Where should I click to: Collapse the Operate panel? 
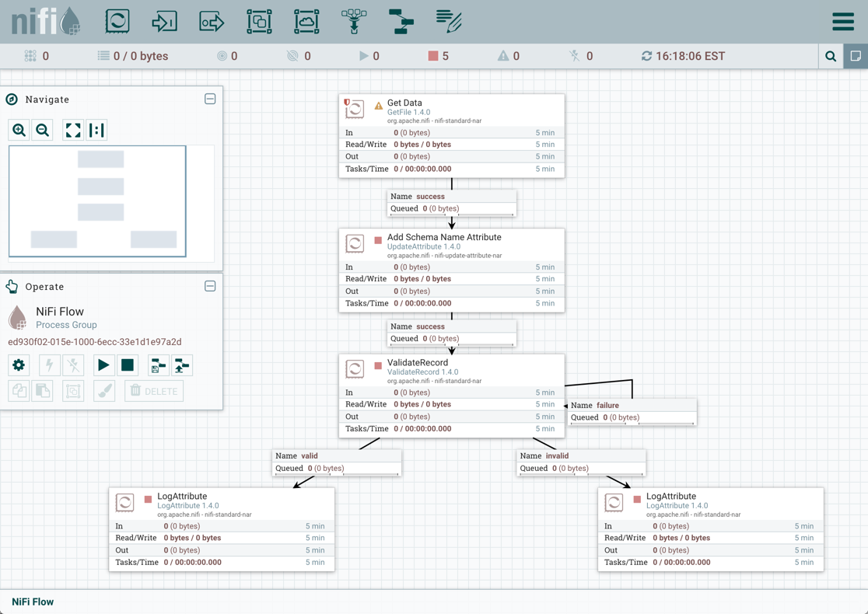(210, 287)
